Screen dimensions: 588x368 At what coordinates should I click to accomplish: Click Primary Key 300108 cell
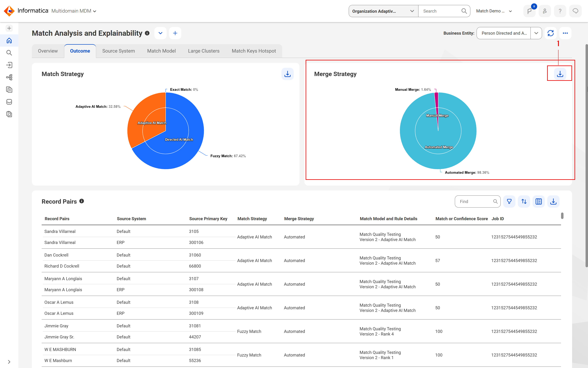(x=196, y=290)
